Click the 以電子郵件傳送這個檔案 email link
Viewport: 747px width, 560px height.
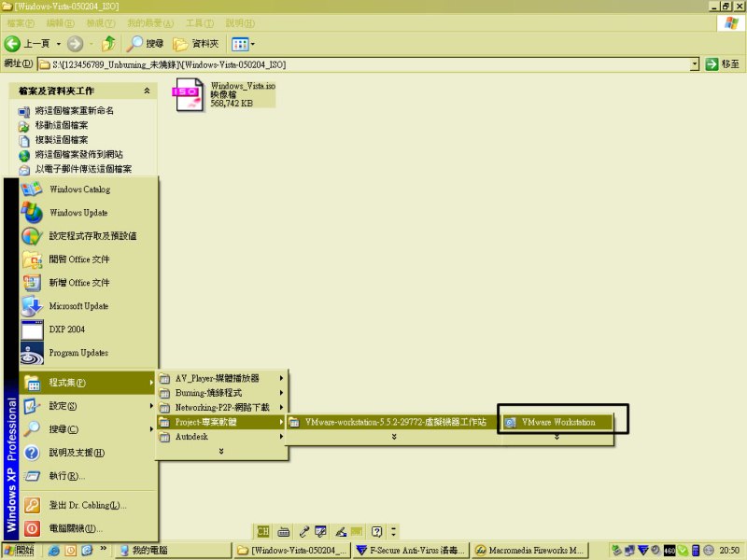[83, 169]
